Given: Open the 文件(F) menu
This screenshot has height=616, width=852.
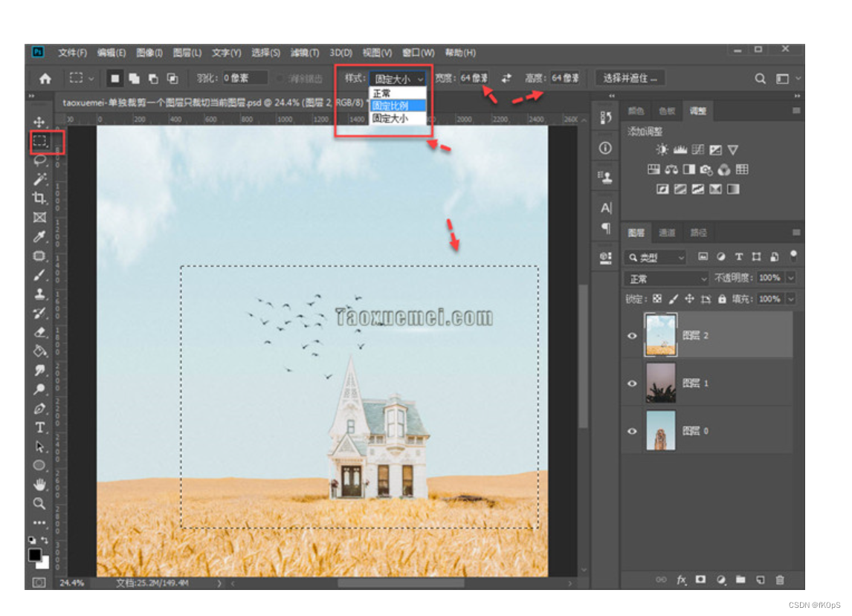Looking at the screenshot, I should coord(72,53).
